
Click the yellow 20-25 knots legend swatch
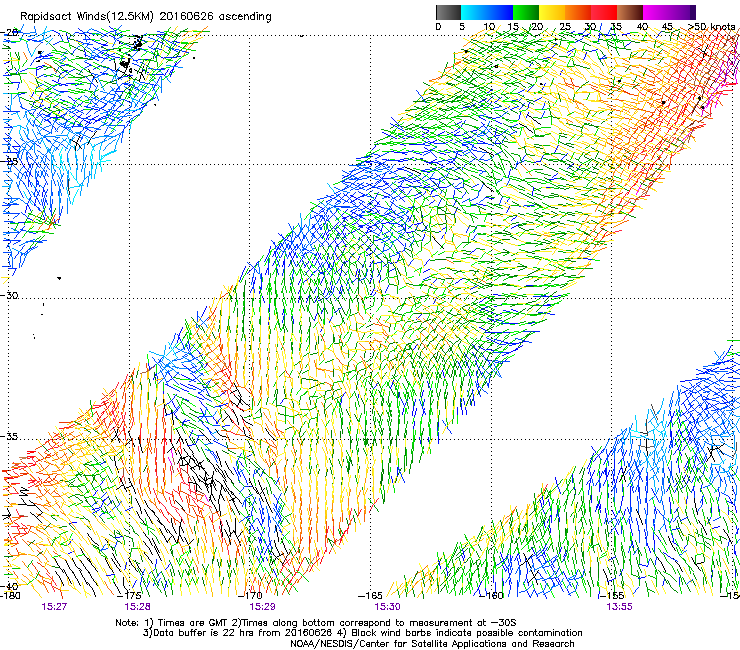[x=552, y=12]
